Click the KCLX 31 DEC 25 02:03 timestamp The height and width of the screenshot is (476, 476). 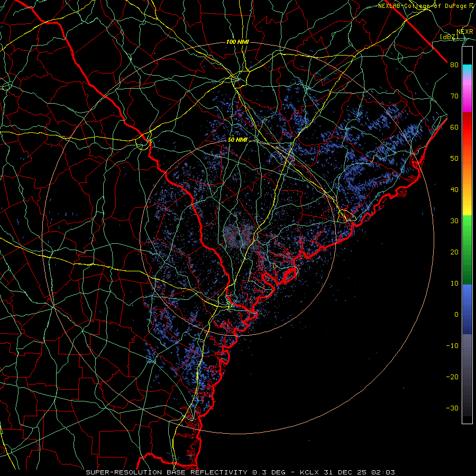pyautogui.click(x=347, y=472)
